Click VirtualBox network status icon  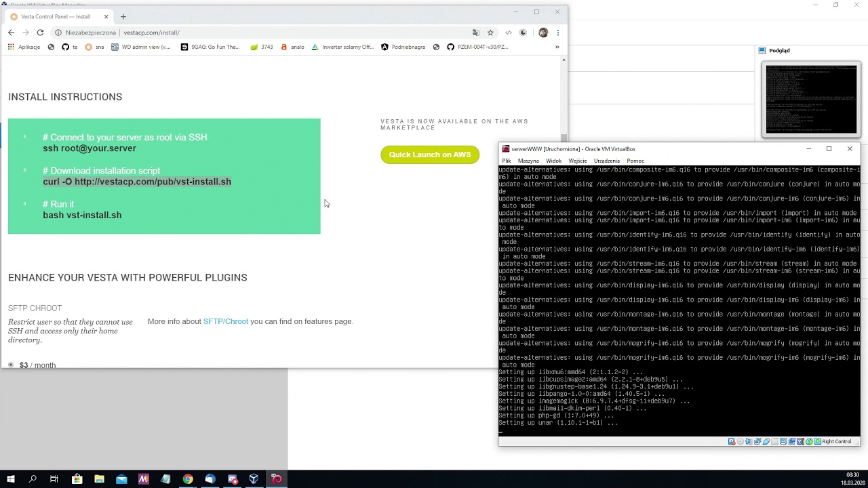point(757,441)
